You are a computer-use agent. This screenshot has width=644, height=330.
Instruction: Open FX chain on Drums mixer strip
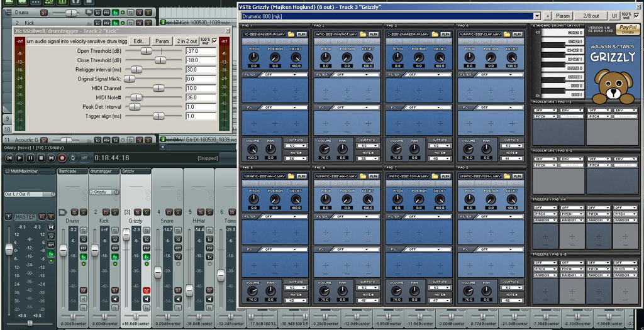(x=84, y=257)
